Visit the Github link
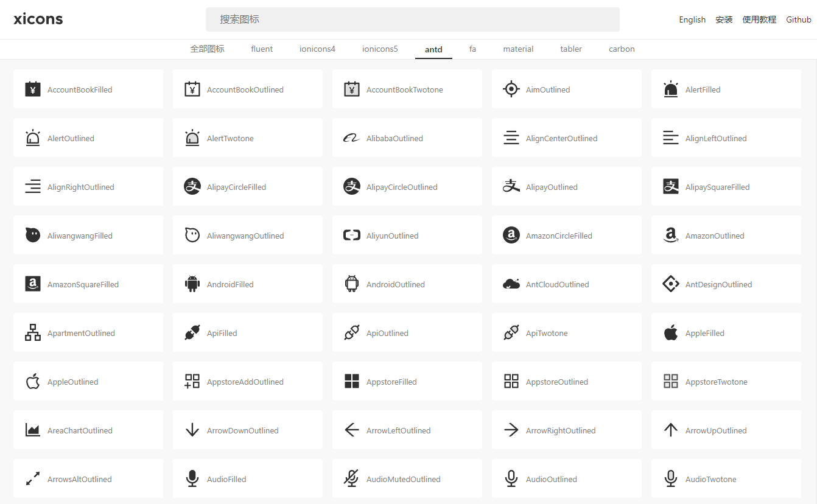 pyautogui.click(x=799, y=19)
